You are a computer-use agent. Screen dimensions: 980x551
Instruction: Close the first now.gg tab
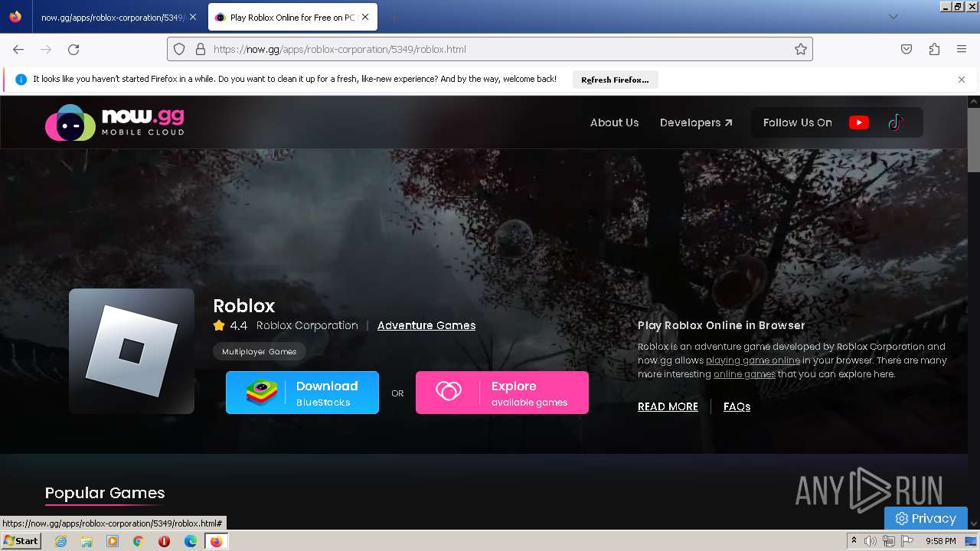tap(193, 17)
